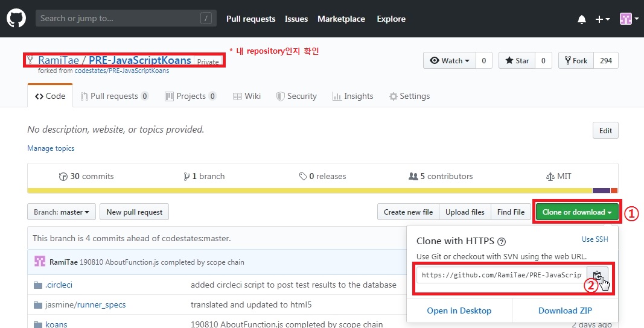Open RamiTae author link in latest commit
This screenshot has width=644, height=328.
pyautogui.click(x=63, y=262)
